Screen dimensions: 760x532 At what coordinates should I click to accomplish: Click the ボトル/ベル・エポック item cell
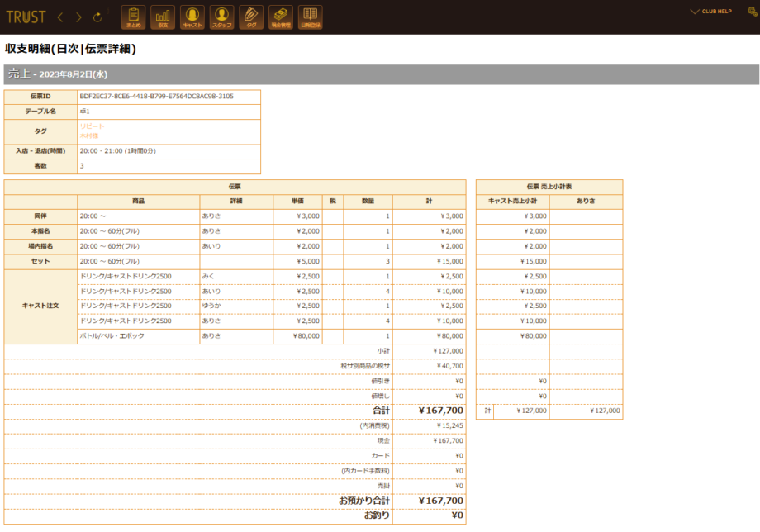pyautogui.click(x=139, y=336)
